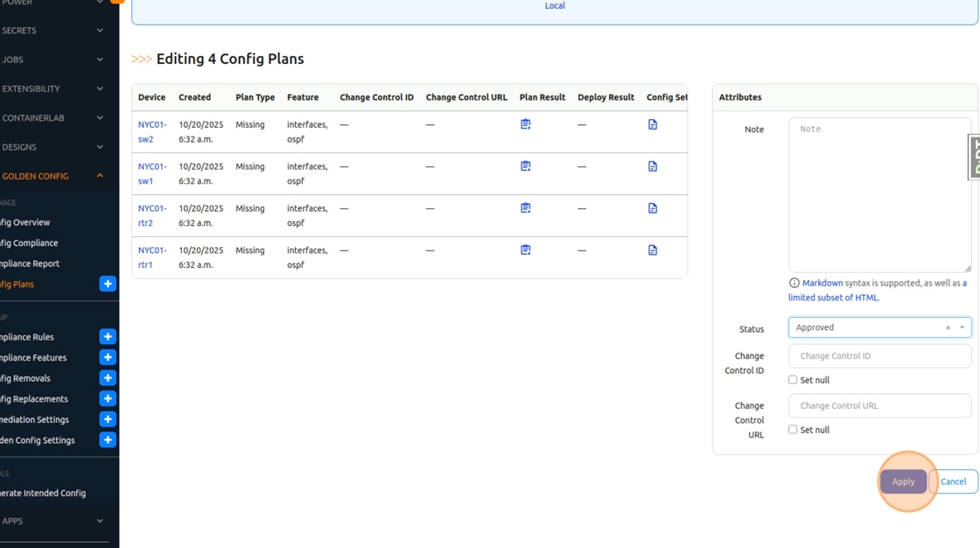Screen dimensions: 980x548
Task: Check Set null under Change Control URL
Action: coord(793,430)
